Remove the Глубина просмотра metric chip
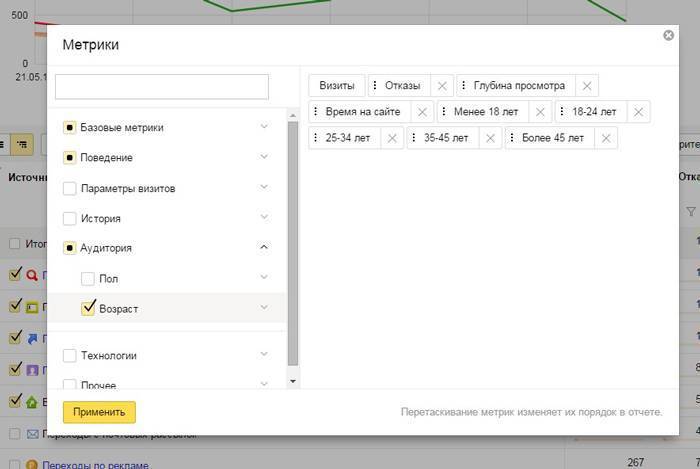Screen dimensions: 700x469 coord(587,86)
